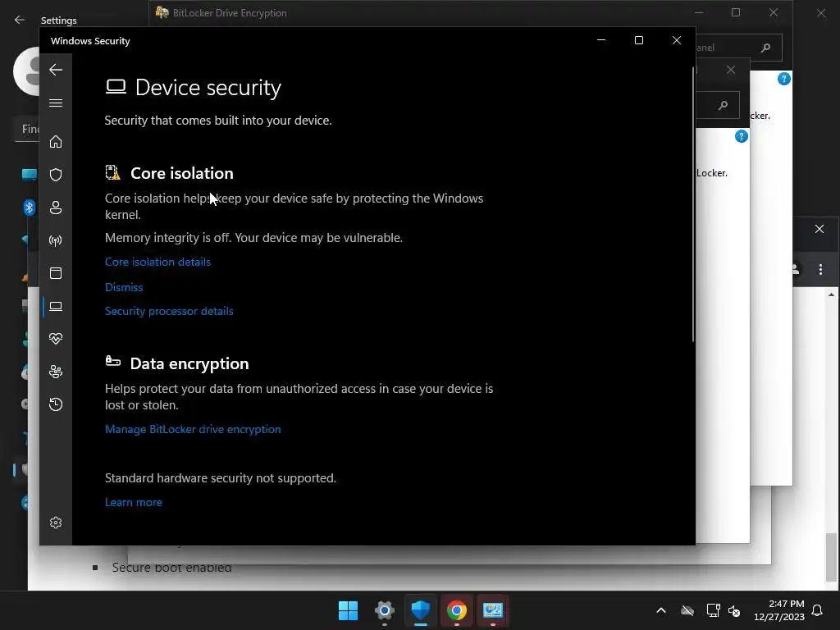Go back in Windows Security

(56, 70)
